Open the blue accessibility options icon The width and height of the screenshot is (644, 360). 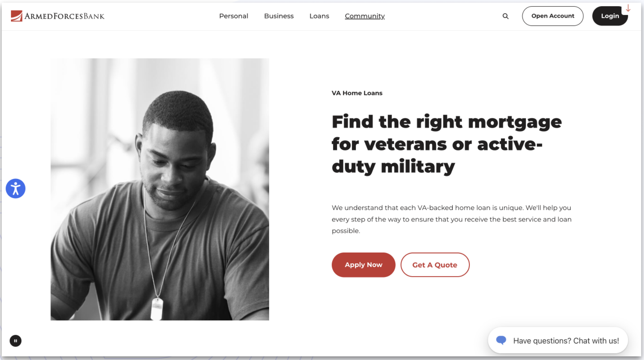(16, 188)
